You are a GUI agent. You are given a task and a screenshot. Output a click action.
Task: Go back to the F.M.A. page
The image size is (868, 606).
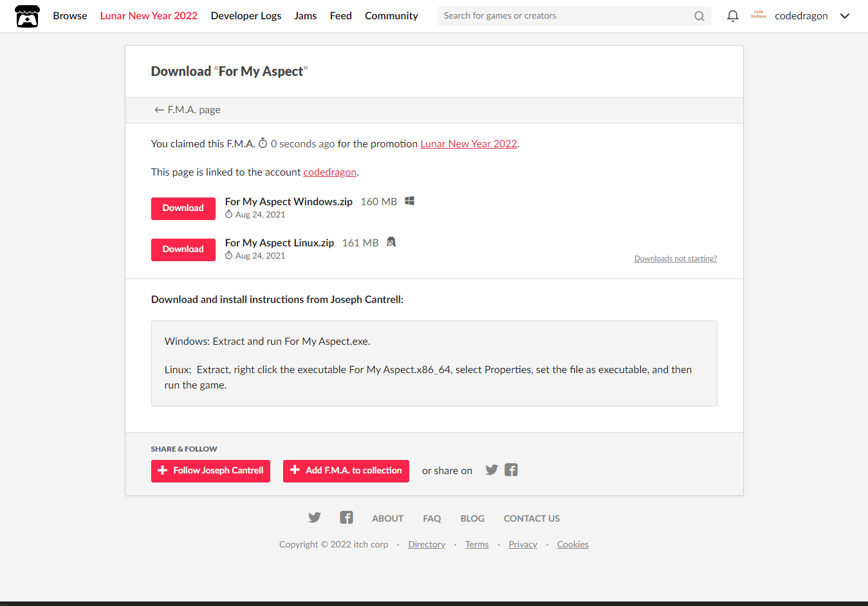pos(187,110)
